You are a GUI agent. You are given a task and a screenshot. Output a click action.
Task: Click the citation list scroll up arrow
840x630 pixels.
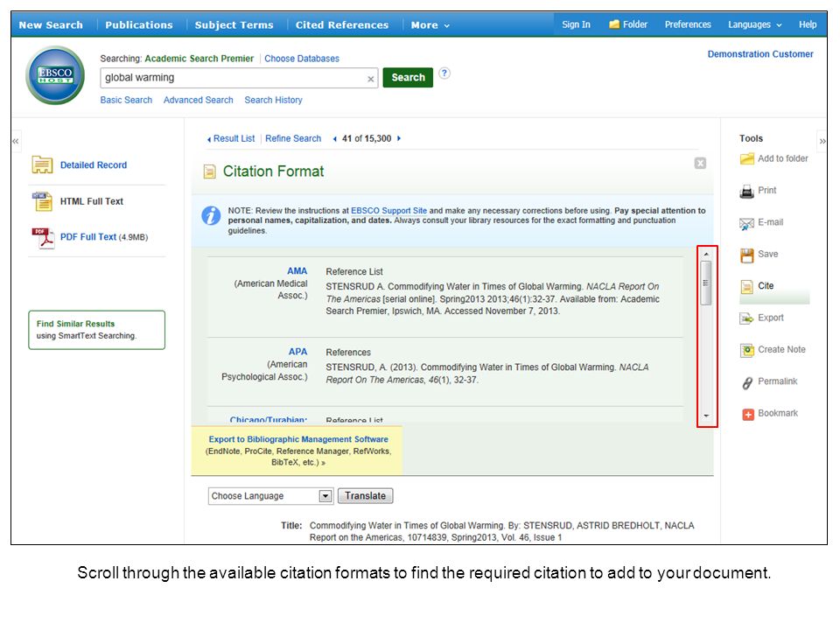click(x=706, y=254)
